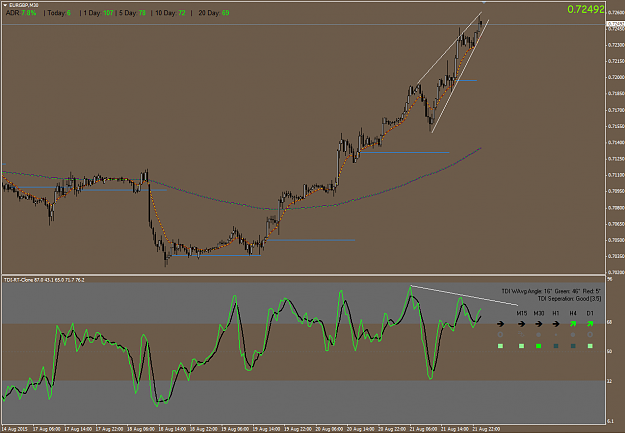The width and height of the screenshot is (625, 434).
Task: Click the black trend arrow under M30
Action: pyautogui.click(x=539, y=324)
